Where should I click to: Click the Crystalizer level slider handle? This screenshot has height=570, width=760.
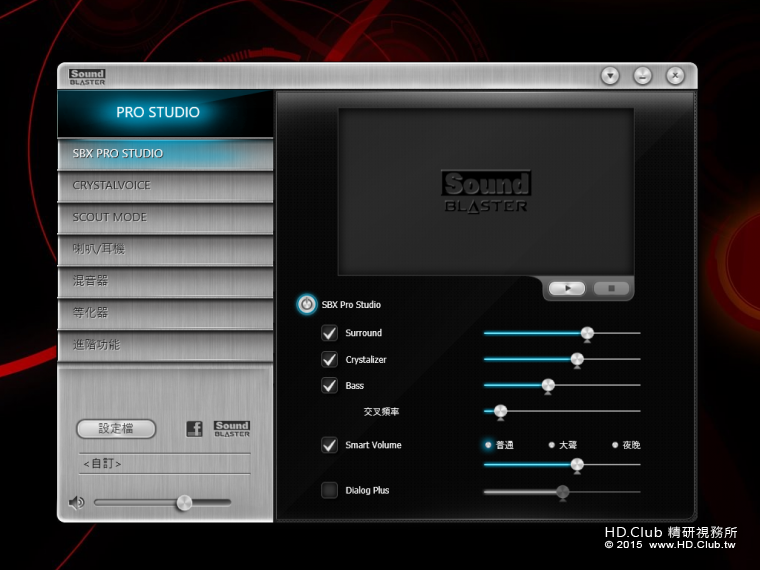(x=577, y=360)
